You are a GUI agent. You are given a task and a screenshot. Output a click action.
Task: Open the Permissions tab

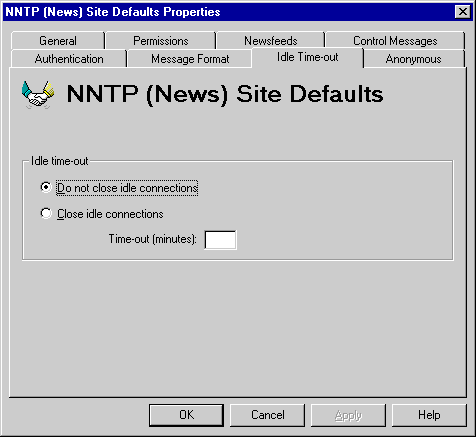(x=161, y=41)
